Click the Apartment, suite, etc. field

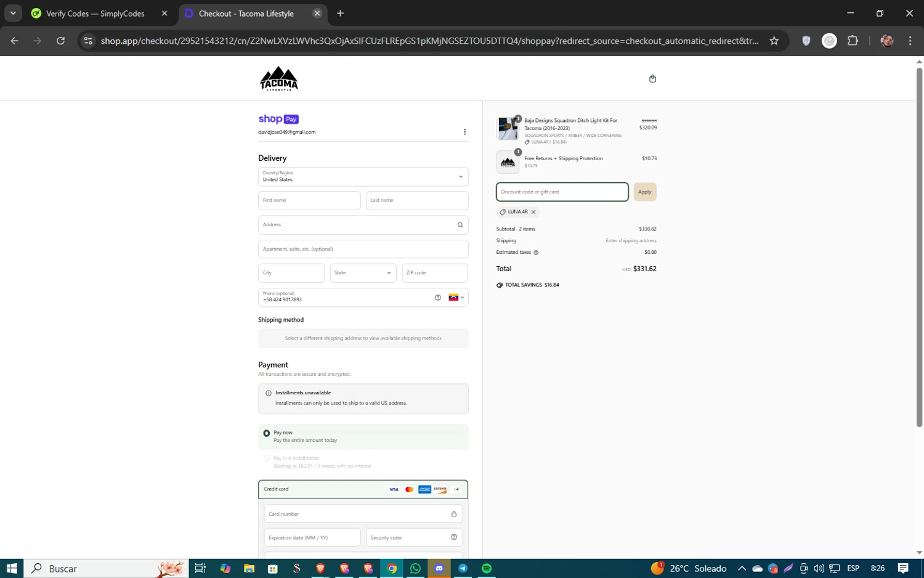pyautogui.click(x=363, y=249)
